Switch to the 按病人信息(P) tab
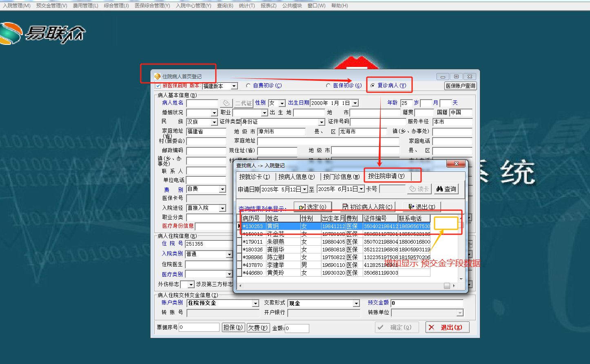Screen dimensions: 590x364 point(297,177)
